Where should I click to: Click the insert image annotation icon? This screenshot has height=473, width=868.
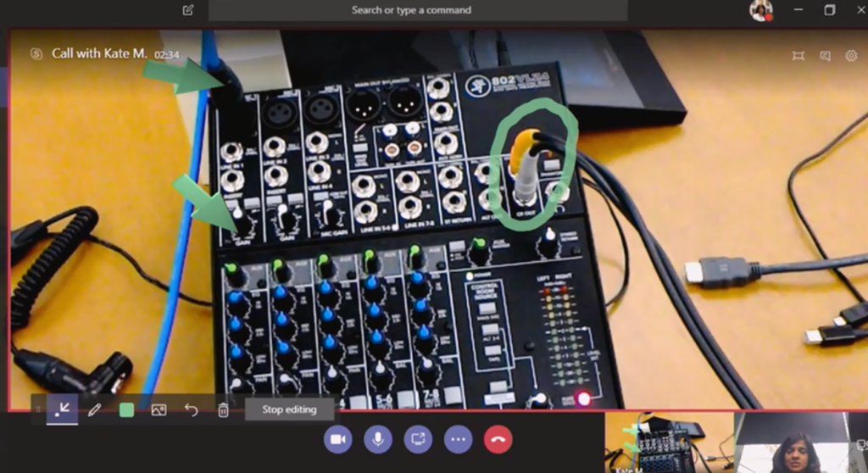[159, 410]
